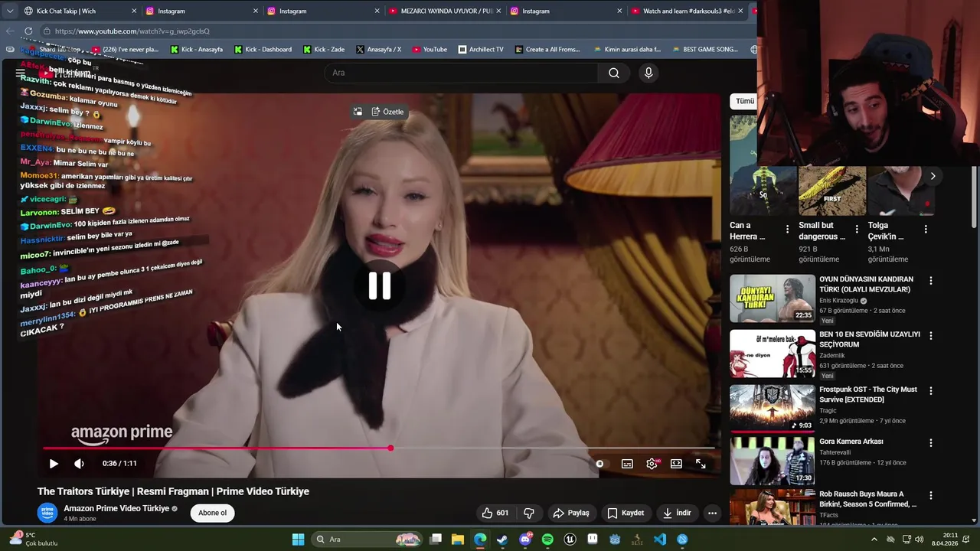This screenshot has width=980, height=551.
Task: Open Steam from the taskbar
Action: (x=502, y=540)
